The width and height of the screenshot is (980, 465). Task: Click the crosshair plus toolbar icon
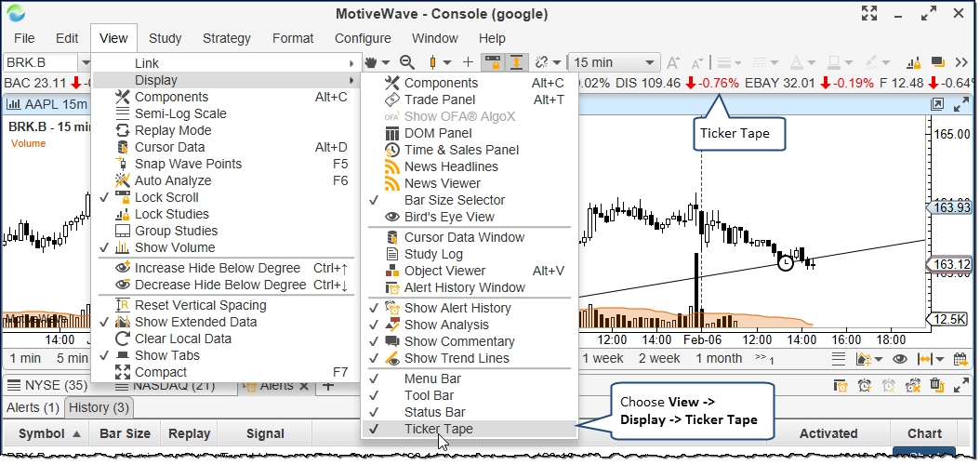[x=468, y=62]
